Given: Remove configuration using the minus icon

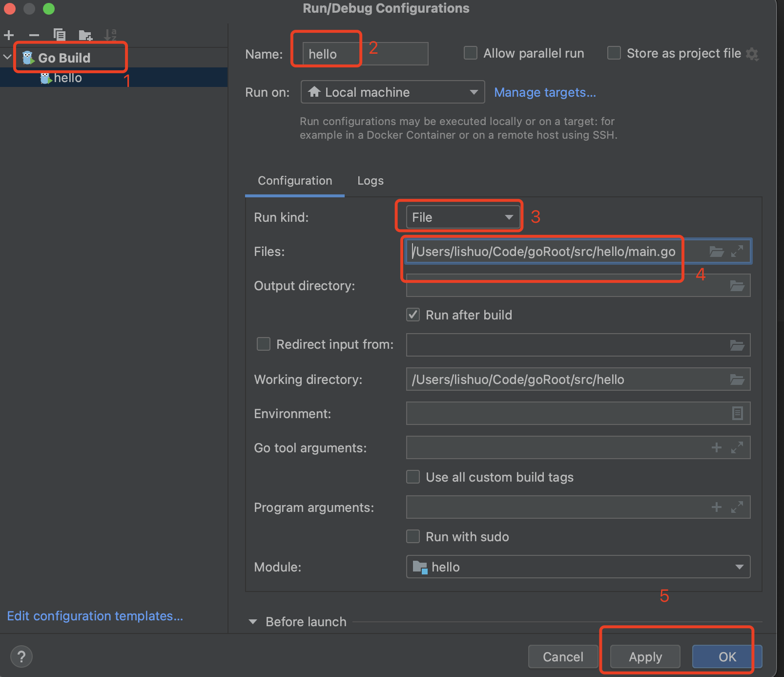Looking at the screenshot, I should coord(34,35).
